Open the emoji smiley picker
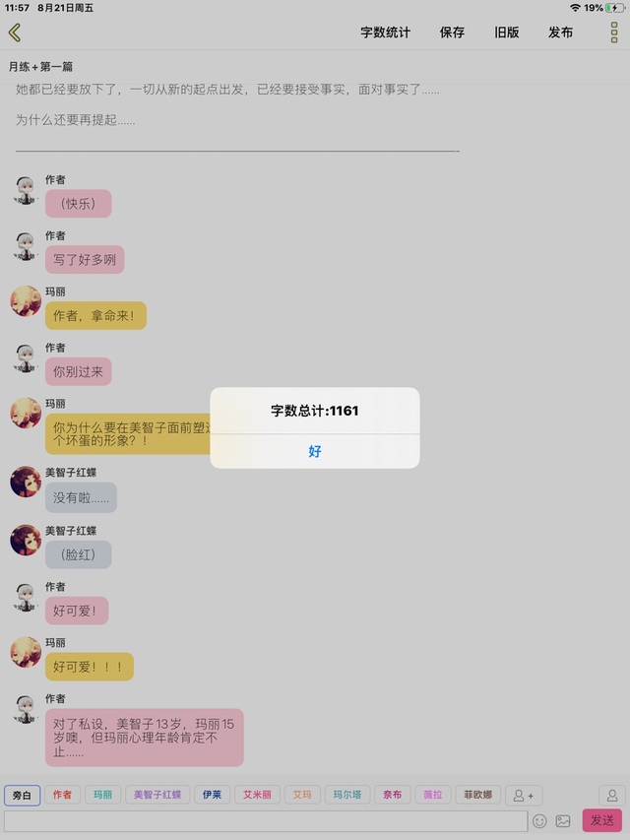The width and height of the screenshot is (630, 840). [539, 820]
